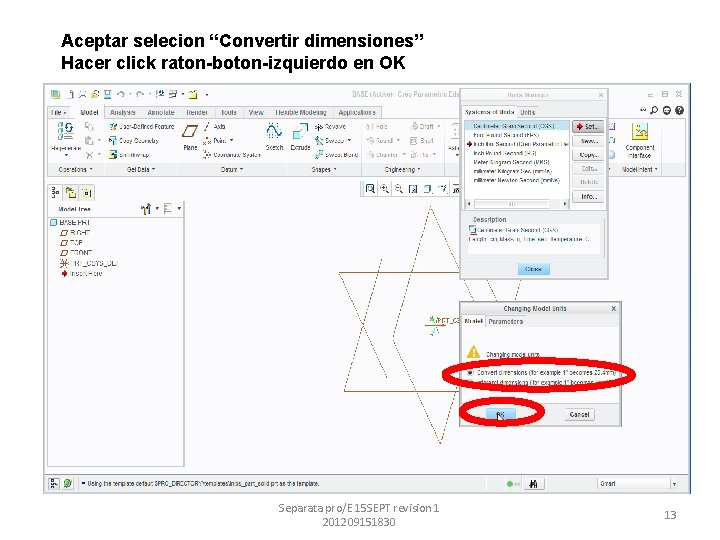This screenshot has height=540, width=720.
Task: Expand the Operations group dropdown
Action: pos(76,169)
